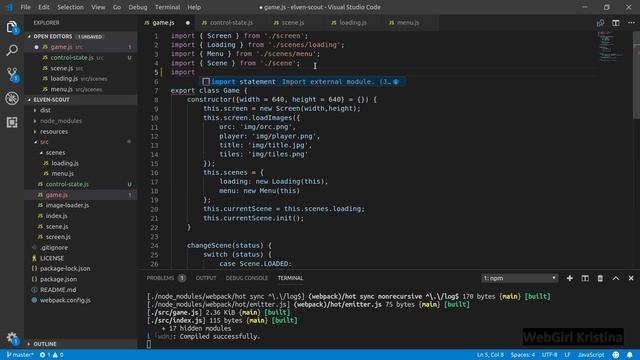Switch to the Debug Console tab
640x360 pixels.
[x=247, y=278]
